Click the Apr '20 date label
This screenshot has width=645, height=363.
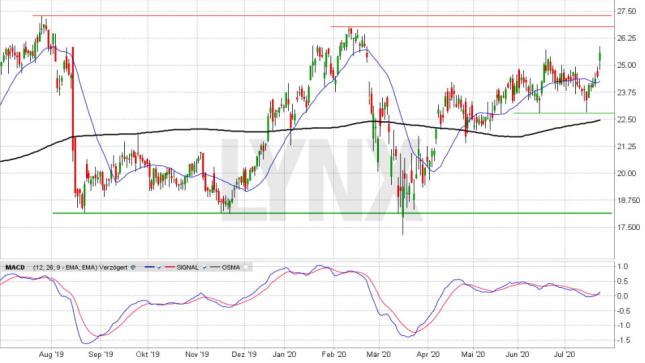pos(428,354)
